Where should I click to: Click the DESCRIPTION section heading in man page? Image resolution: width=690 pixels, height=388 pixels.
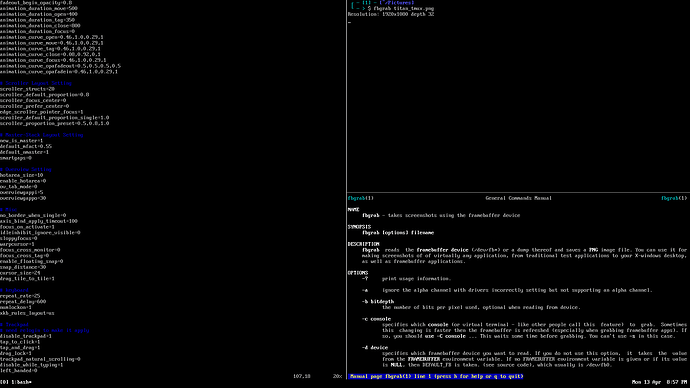pyautogui.click(x=363, y=244)
